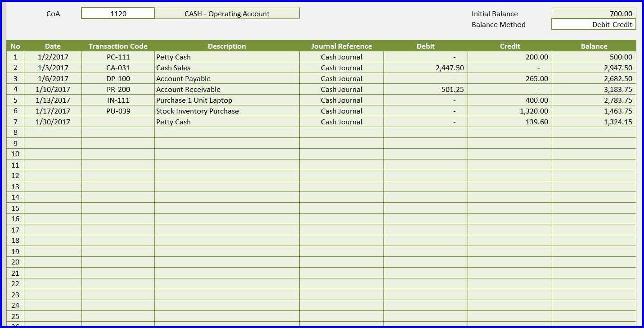Select balance value 1,324.15
The width and height of the screenshot is (644, 328).
(x=594, y=122)
